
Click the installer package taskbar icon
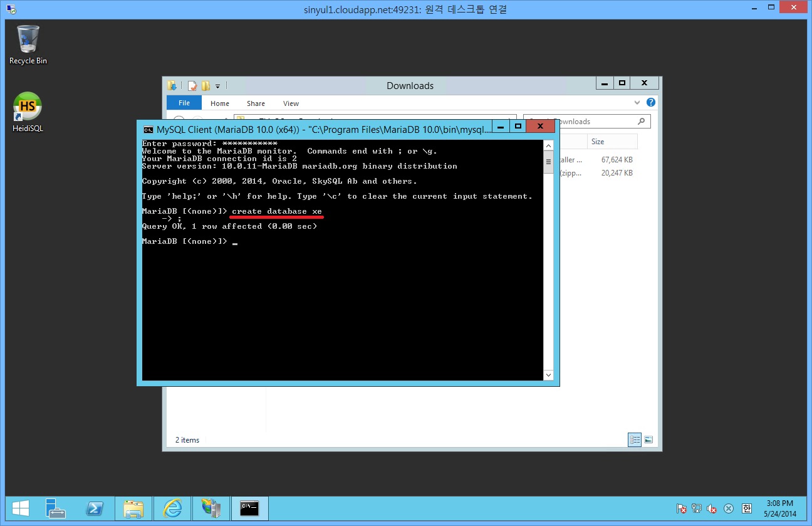[211, 508]
